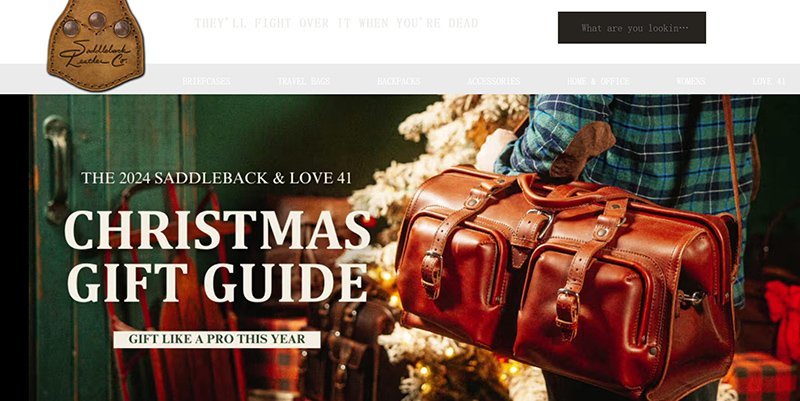Click the plaid gift box in banner corner
The image size is (800, 401).
coord(760,377)
